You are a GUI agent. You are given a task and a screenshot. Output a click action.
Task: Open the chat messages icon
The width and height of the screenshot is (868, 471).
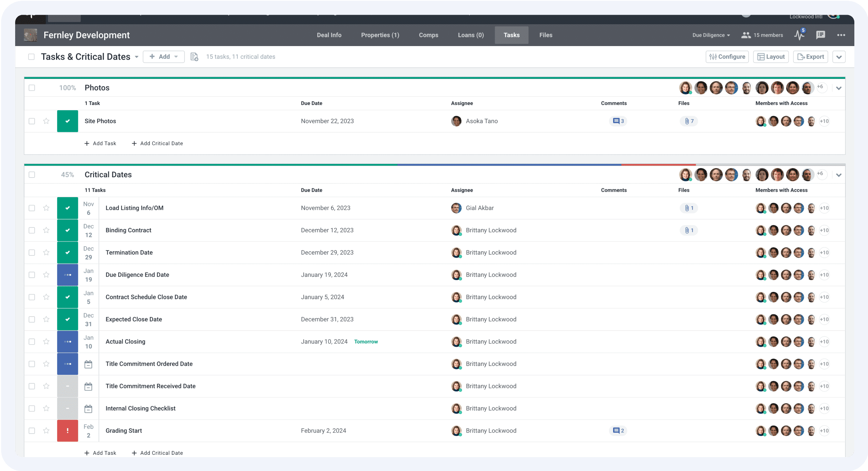[820, 35]
